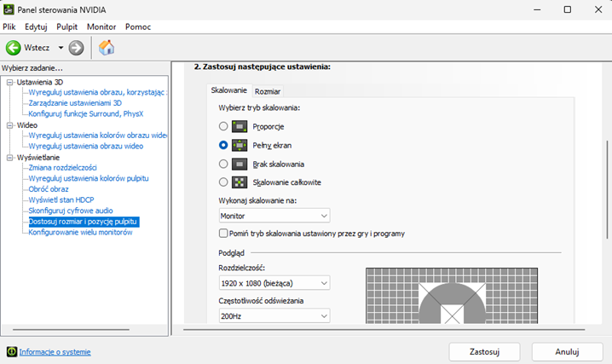Open the Częstotliwość odświeżania 200Hz dropdown
Viewport: 612px width, 364px height.
point(274,315)
